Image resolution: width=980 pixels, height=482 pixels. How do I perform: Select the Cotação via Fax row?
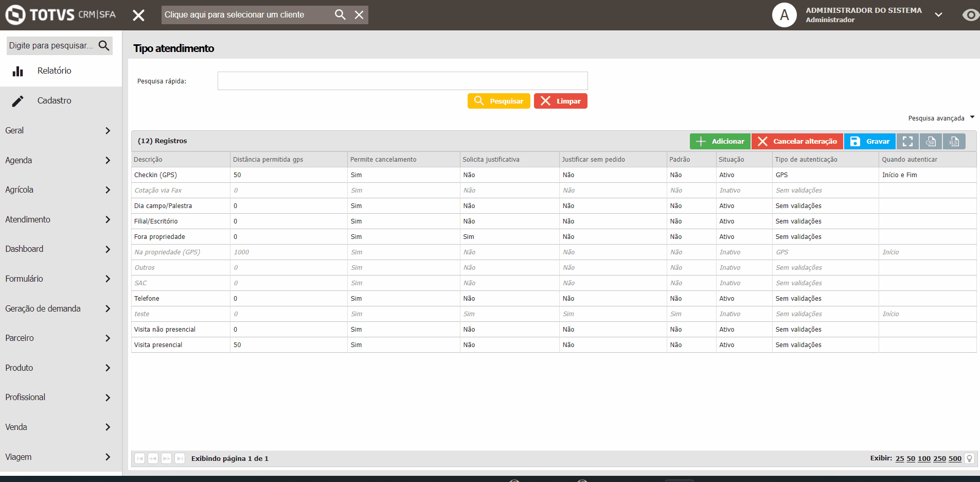[x=554, y=191]
